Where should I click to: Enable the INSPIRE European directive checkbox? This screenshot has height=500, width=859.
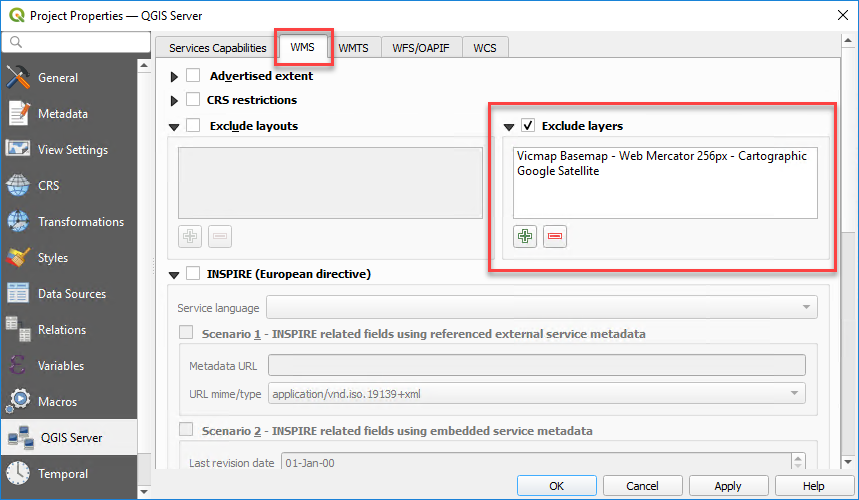[193, 273]
